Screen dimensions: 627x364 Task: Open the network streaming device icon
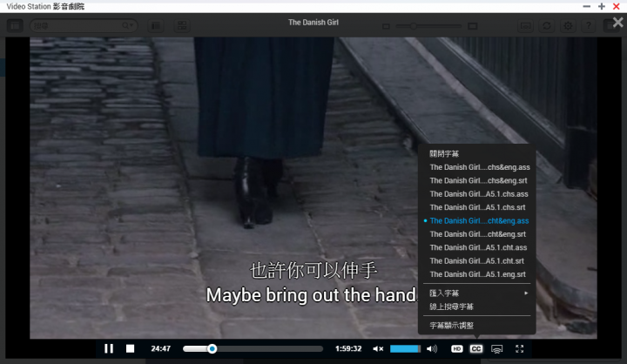[496, 349]
